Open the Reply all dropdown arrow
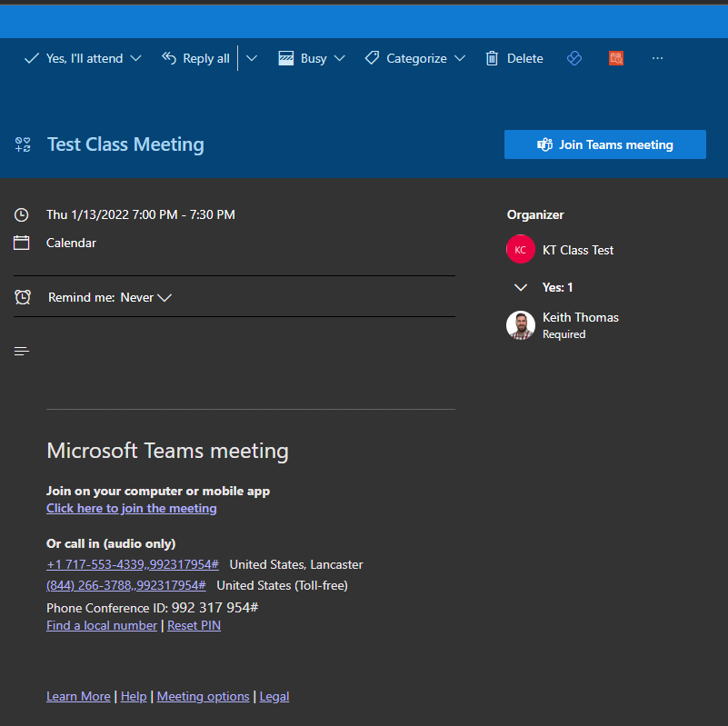Viewport: 728px width, 726px height. click(251, 58)
